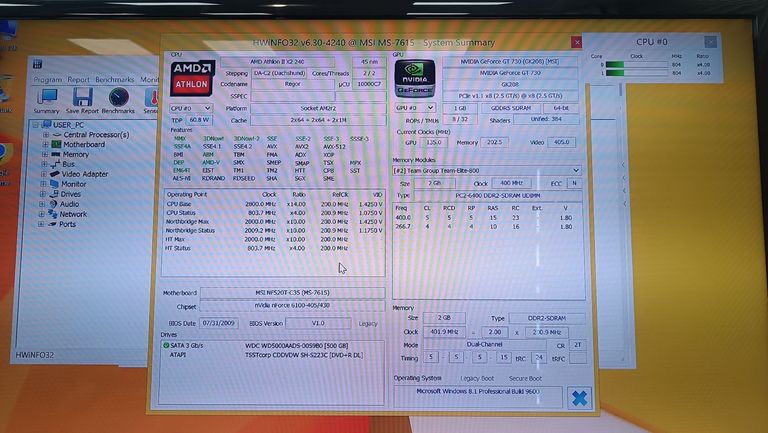Select the USER_PC tree item

point(68,125)
